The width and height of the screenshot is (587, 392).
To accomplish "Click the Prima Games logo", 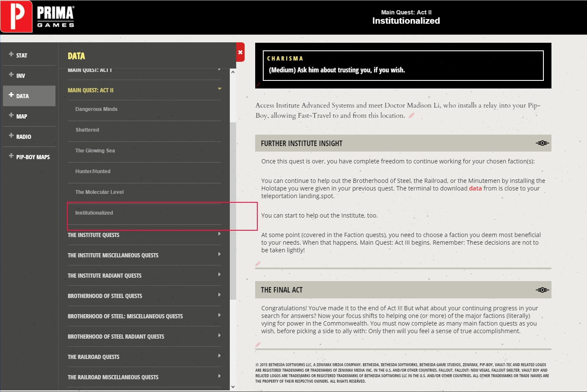I will click(x=38, y=17).
